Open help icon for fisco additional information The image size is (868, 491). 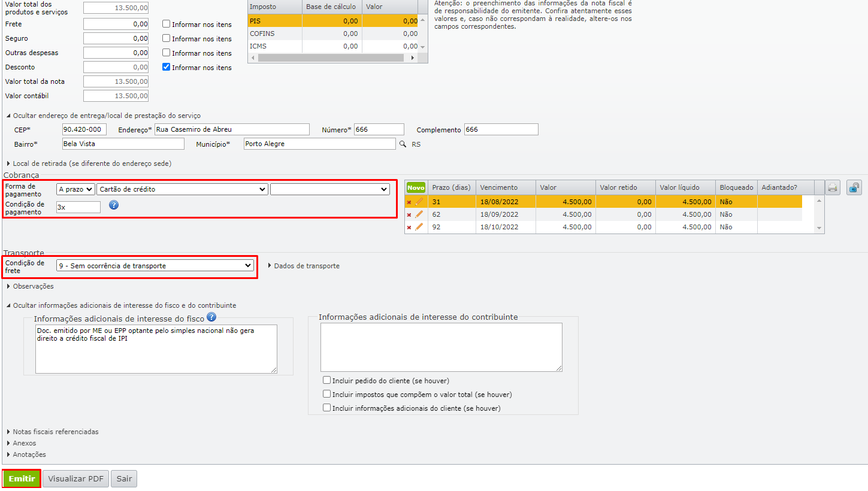tap(211, 317)
